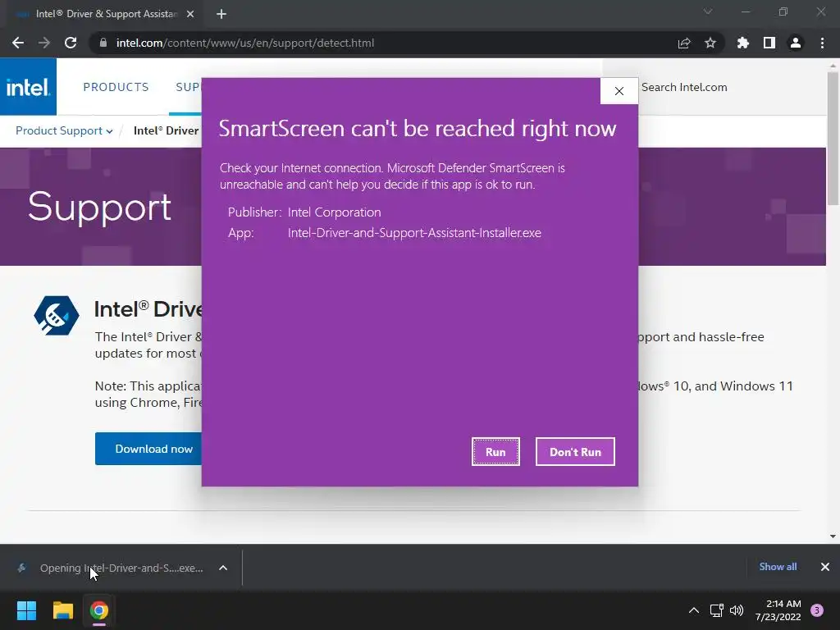Screen dimensions: 840x630
Task: Click the Run button in SmartScreen dialog
Action: [495, 452]
